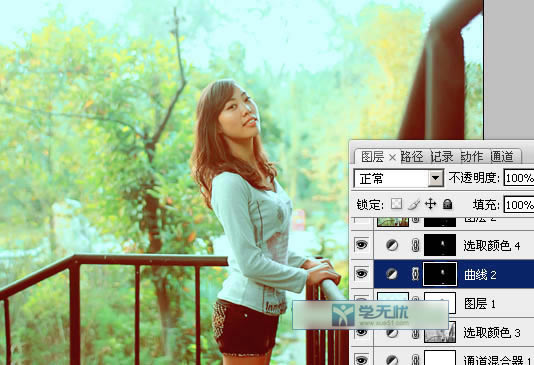Image resolution: width=534 pixels, height=365 pixels.
Task: Switch to the 路径 tab
Action: point(412,157)
